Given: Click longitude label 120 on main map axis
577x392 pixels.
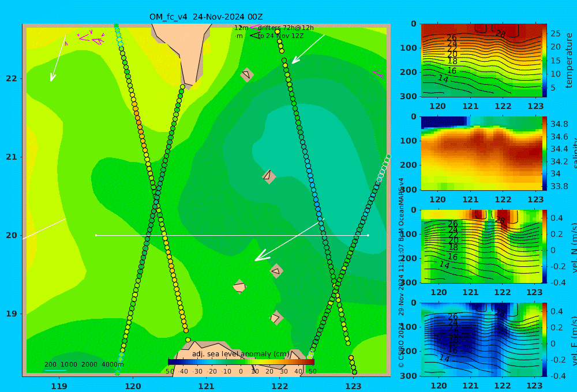Looking at the screenshot, I should tap(133, 386).
